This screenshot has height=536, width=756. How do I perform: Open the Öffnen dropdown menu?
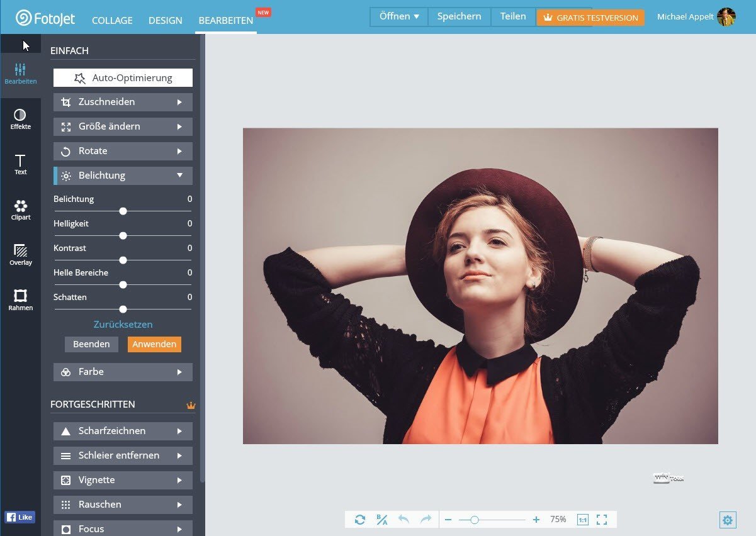[399, 17]
